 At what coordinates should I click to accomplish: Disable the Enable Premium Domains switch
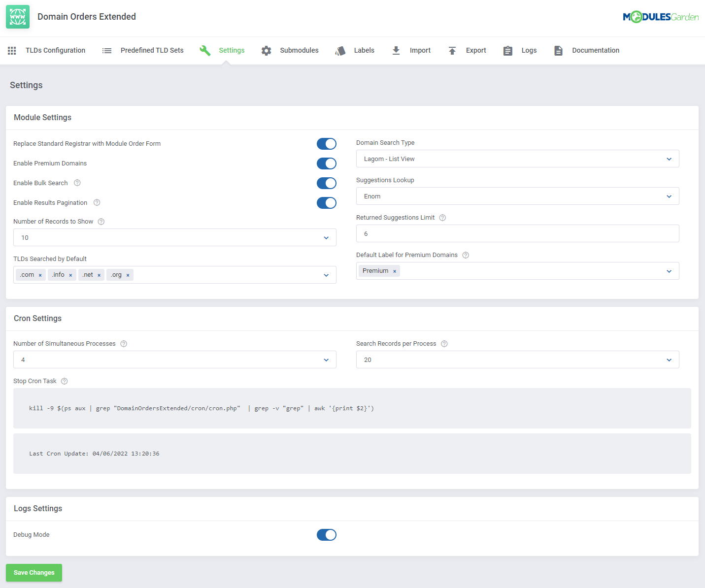(x=326, y=163)
